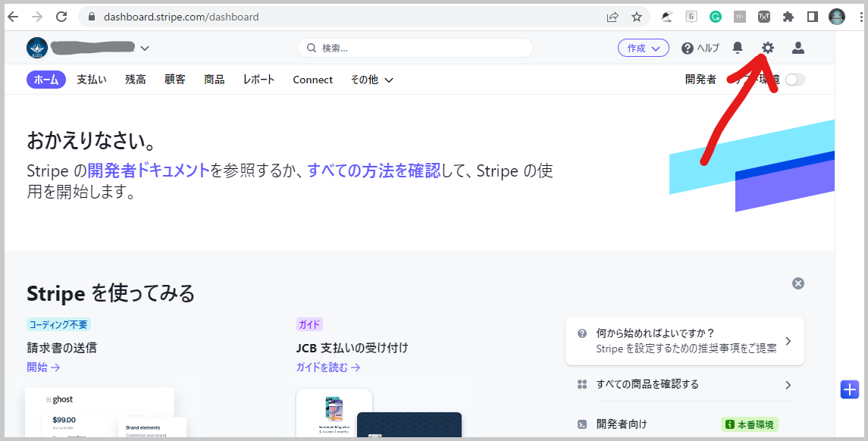Click the site lock icon
868x441 pixels.
coord(91,17)
